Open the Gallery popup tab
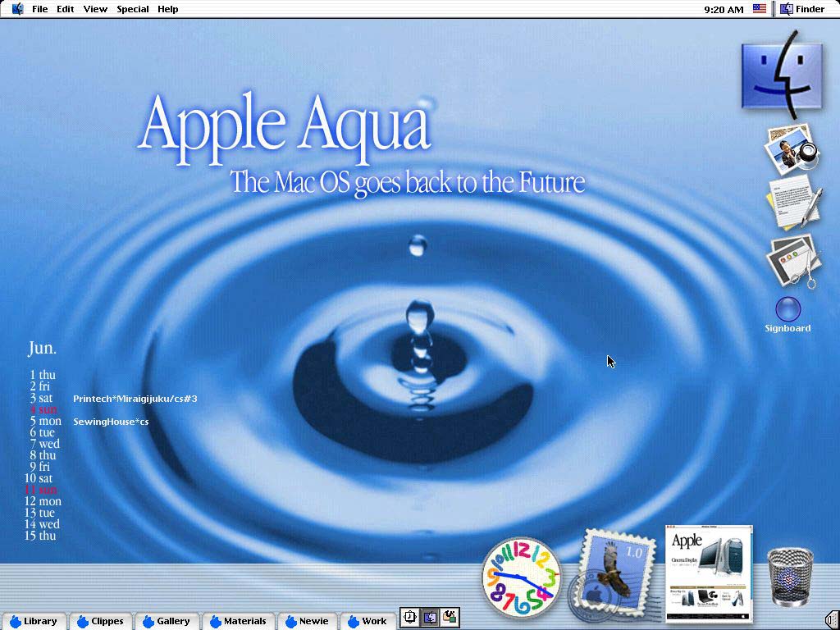 (x=166, y=622)
